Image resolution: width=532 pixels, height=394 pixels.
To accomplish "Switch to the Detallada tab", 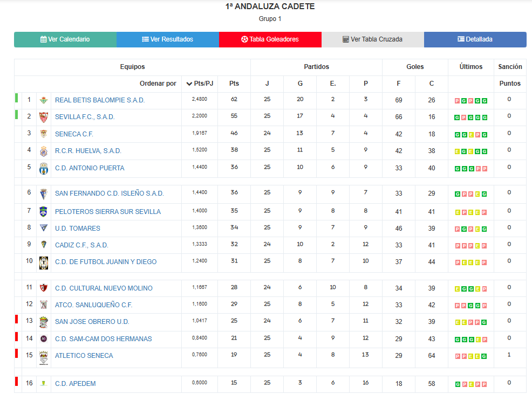I will click(x=475, y=39).
